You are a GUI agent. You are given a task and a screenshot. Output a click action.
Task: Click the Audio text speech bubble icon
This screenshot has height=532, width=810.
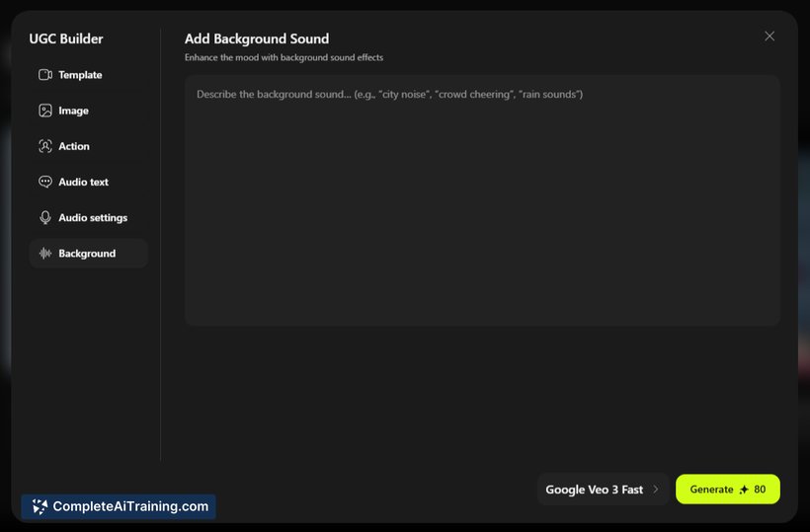tap(45, 182)
